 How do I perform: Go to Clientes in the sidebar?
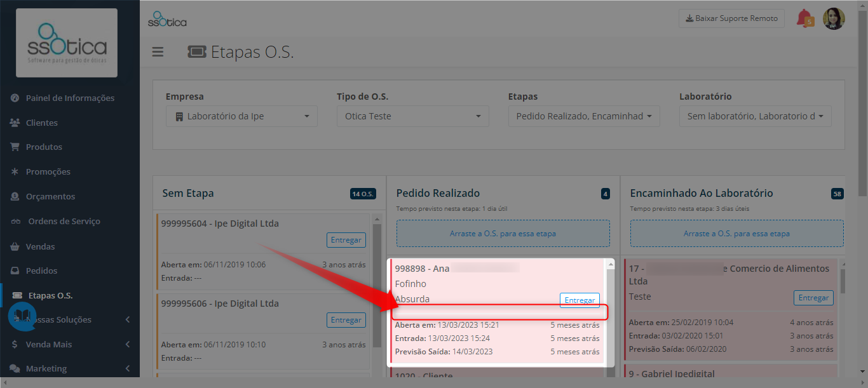pos(41,123)
